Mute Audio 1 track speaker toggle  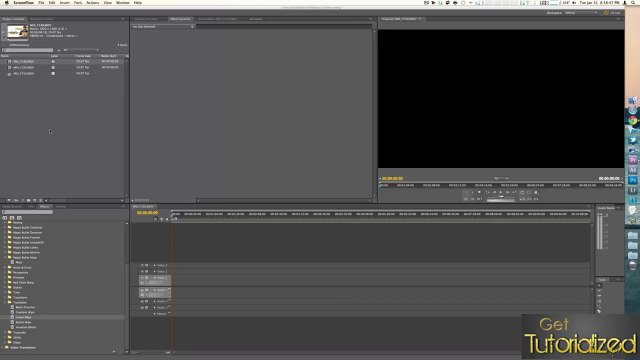[142, 290]
